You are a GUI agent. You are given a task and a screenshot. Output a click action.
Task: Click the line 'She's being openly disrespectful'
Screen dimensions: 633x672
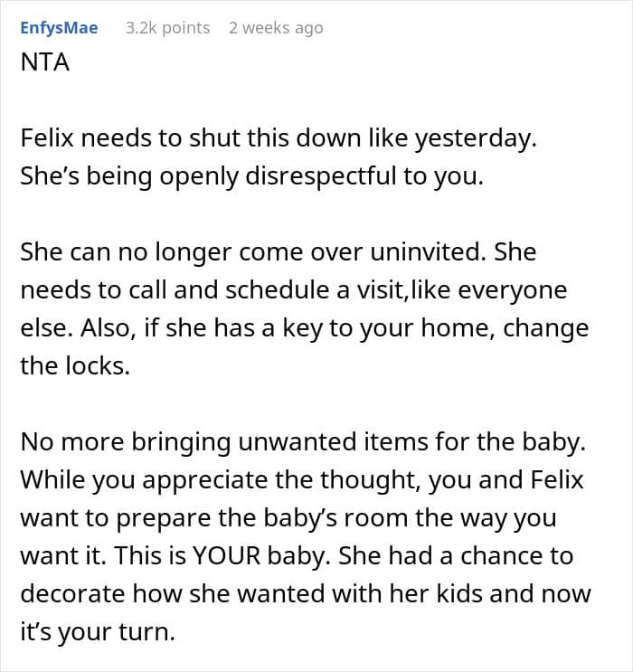[251, 176]
